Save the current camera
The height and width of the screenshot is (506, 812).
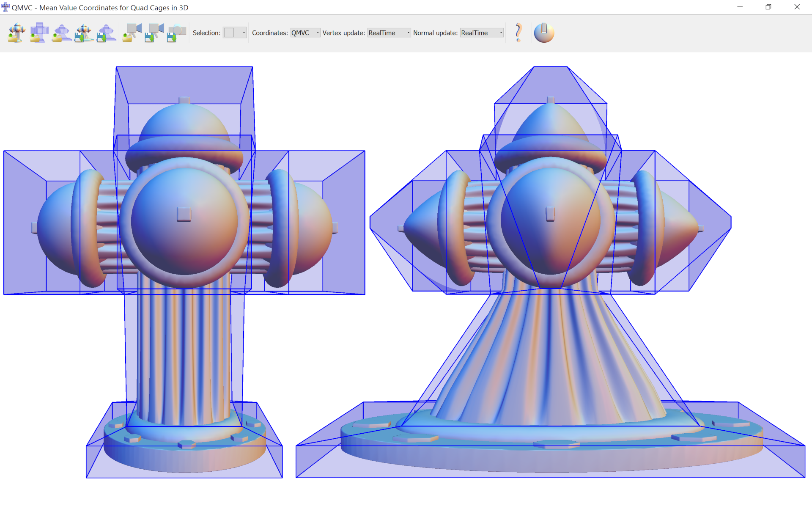pos(154,33)
